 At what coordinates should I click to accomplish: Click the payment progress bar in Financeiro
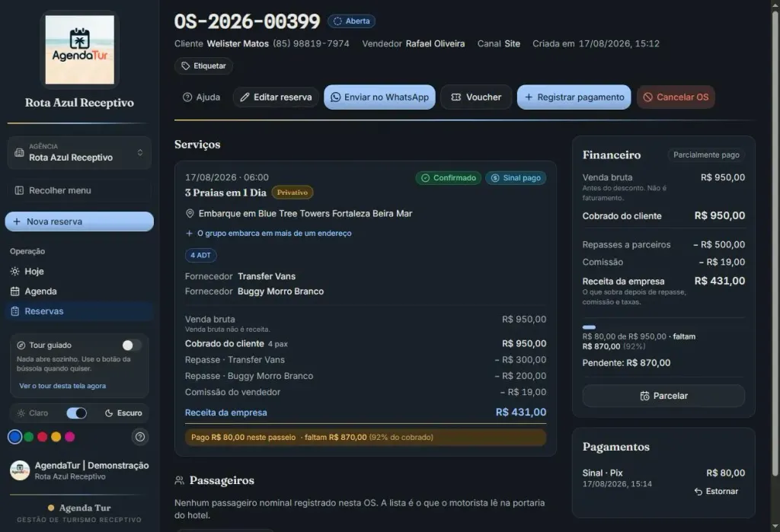663,327
